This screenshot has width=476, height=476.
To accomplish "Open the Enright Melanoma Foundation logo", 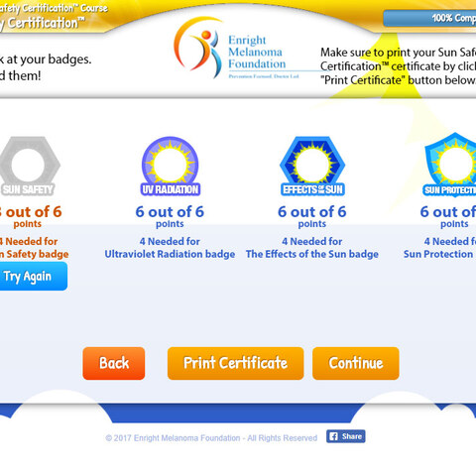I will click(236, 48).
